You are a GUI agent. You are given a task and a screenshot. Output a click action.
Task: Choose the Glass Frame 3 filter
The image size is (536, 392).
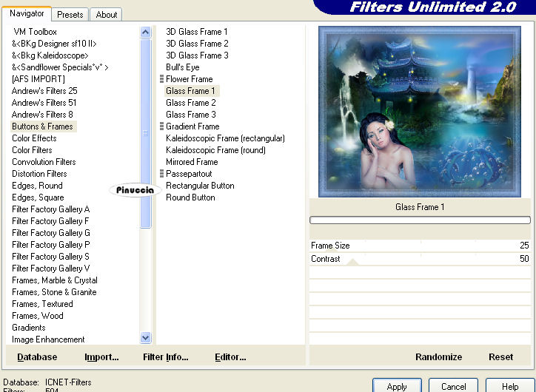click(191, 115)
